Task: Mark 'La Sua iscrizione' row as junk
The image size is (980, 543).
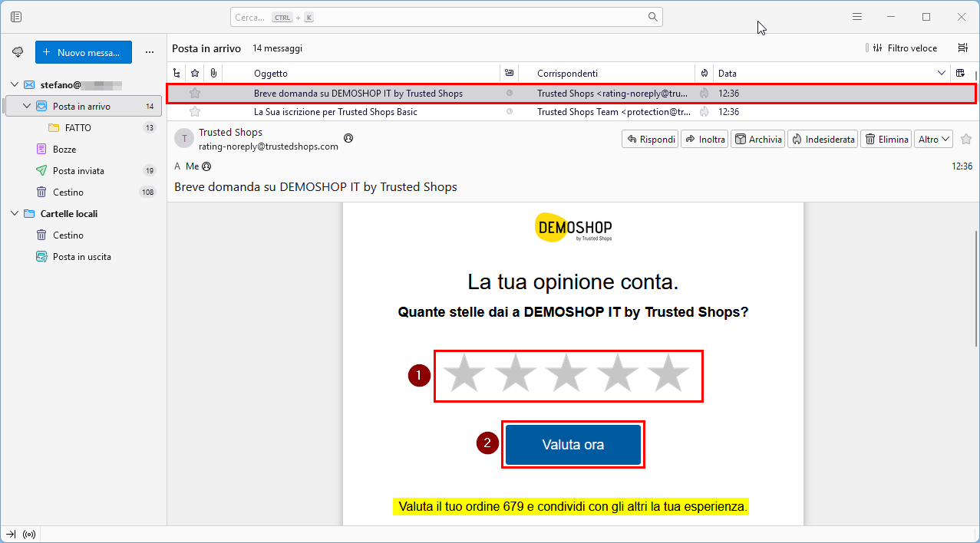Action: click(x=704, y=112)
